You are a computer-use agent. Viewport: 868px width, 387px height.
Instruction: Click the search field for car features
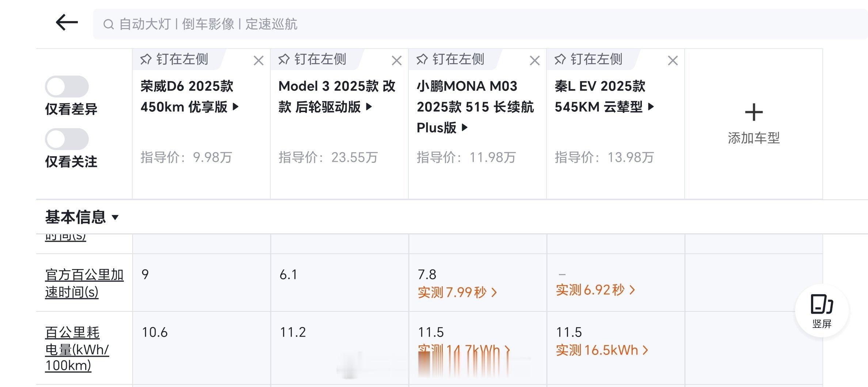[x=480, y=24]
